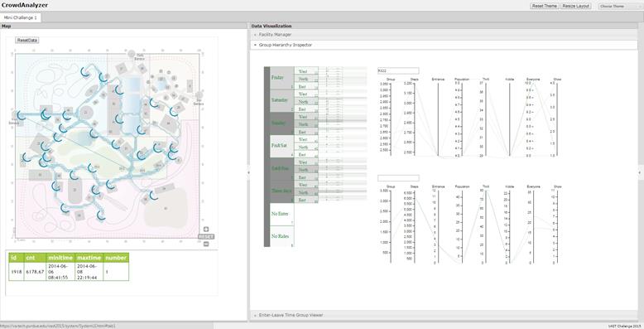Click the Reset Theme button
The height and width of the screenshot is (329, 644).
(x=544, y=6)
